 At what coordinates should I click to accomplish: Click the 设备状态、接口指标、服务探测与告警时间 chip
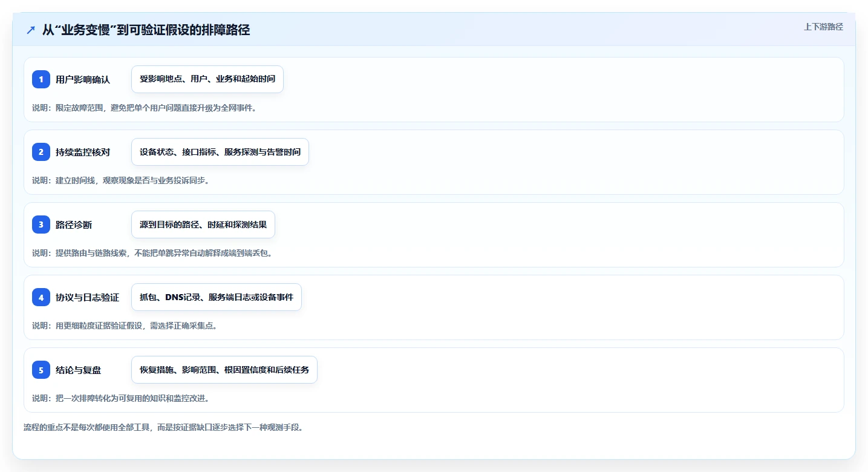pos(220,152)
